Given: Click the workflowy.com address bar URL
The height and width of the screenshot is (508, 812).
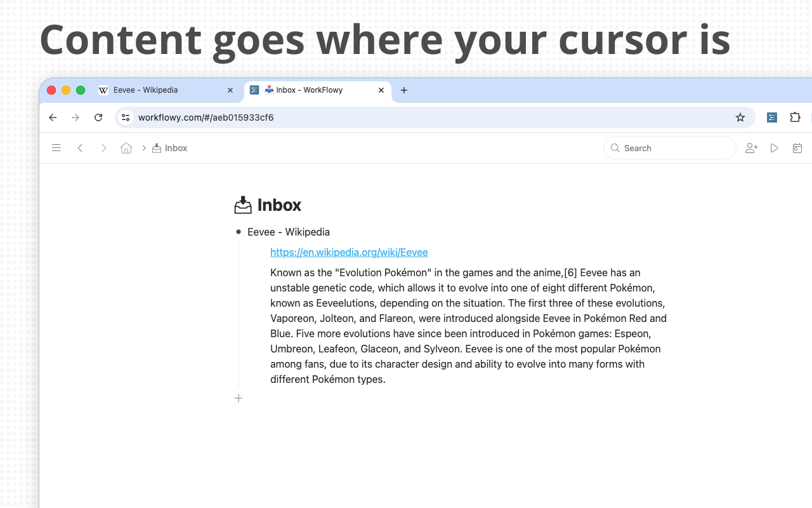Looking at the screenshot, I should pyautogui.click(x=206, y=117).
